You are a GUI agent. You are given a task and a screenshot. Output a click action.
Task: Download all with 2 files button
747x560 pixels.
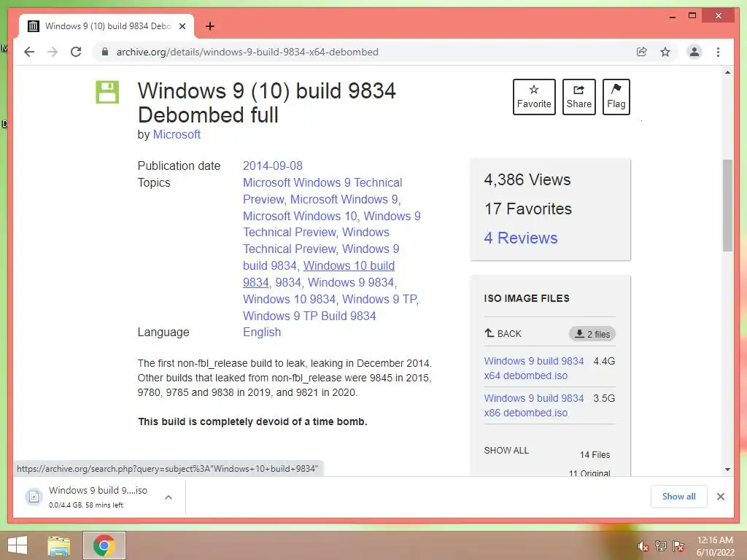click(x=592, y=334)
